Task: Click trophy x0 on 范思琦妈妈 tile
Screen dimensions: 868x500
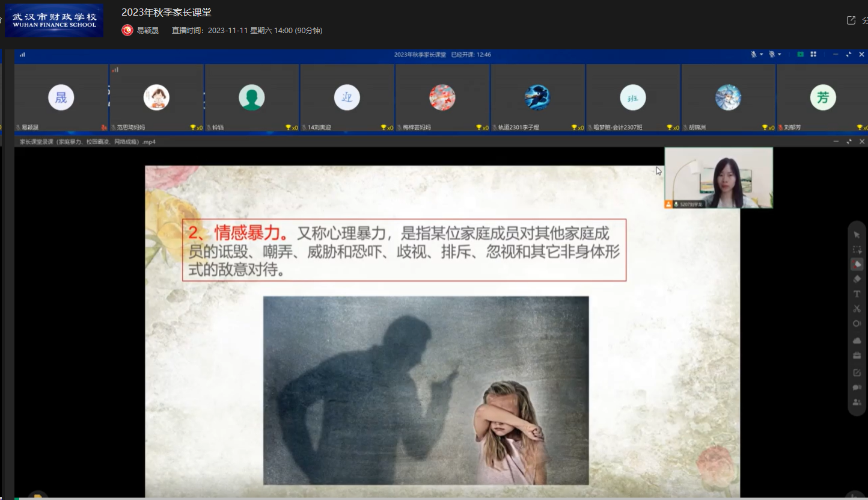Action: pos(197,128)
